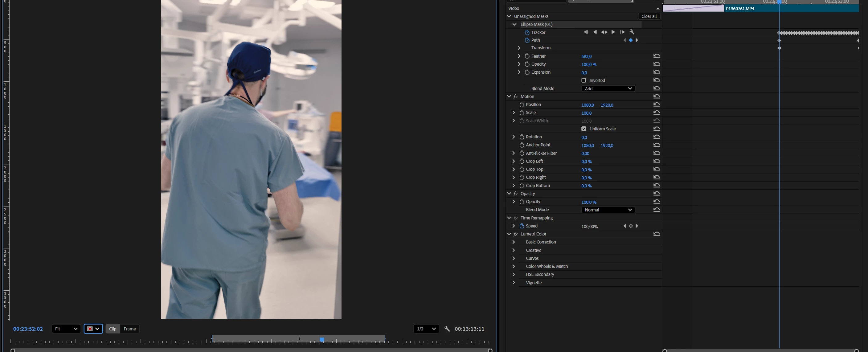Select the Clip tab
868x352 pixels.
coord(113,329)
